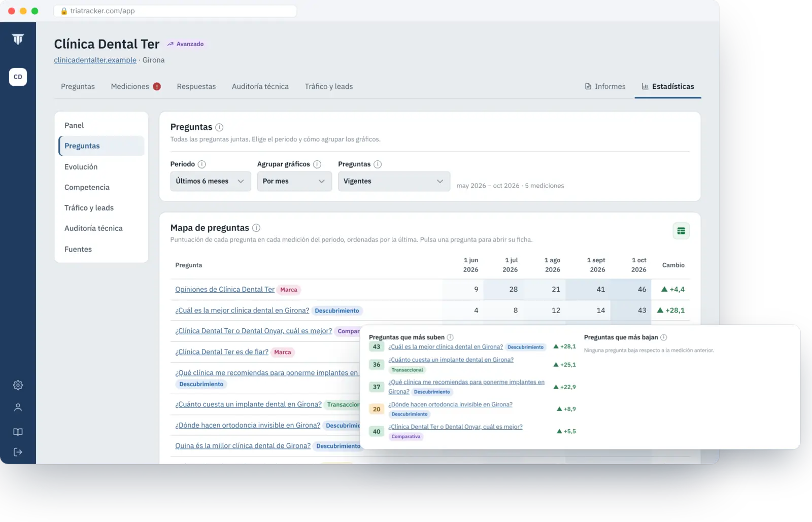812x522 pixels.
Task: Click the browser address bar
Action: point(175,11)
